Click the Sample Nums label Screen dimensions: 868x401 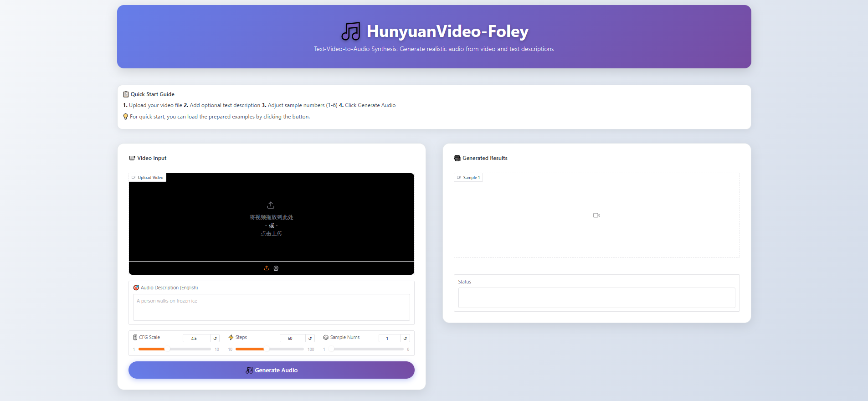pyautogui.click(x=345, y=337)
